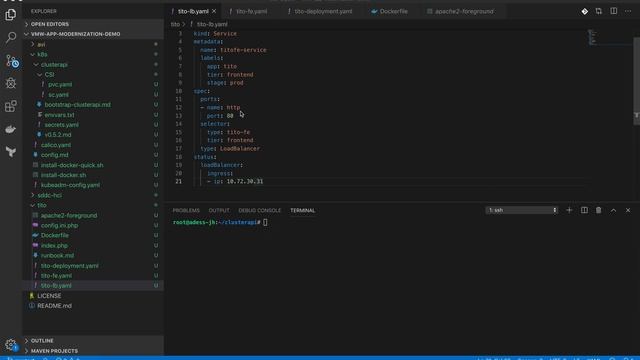Click the 'type: LoadBalancer' line in editor

[230, 149]
